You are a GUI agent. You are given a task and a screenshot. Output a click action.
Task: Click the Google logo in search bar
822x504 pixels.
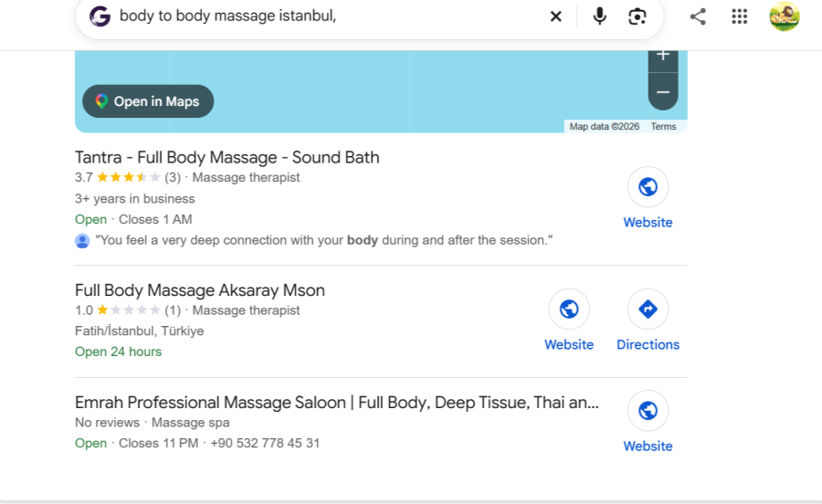coord(100,16)
